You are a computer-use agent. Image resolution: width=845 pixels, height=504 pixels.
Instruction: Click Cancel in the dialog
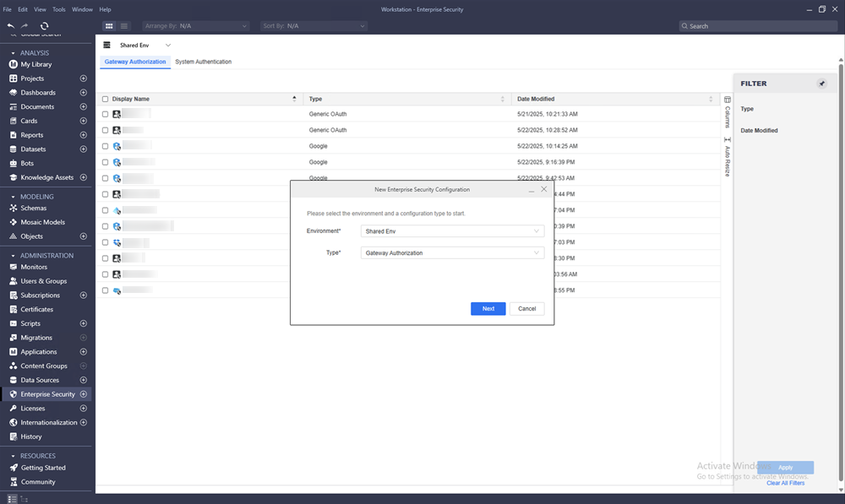tap(526, 309)
